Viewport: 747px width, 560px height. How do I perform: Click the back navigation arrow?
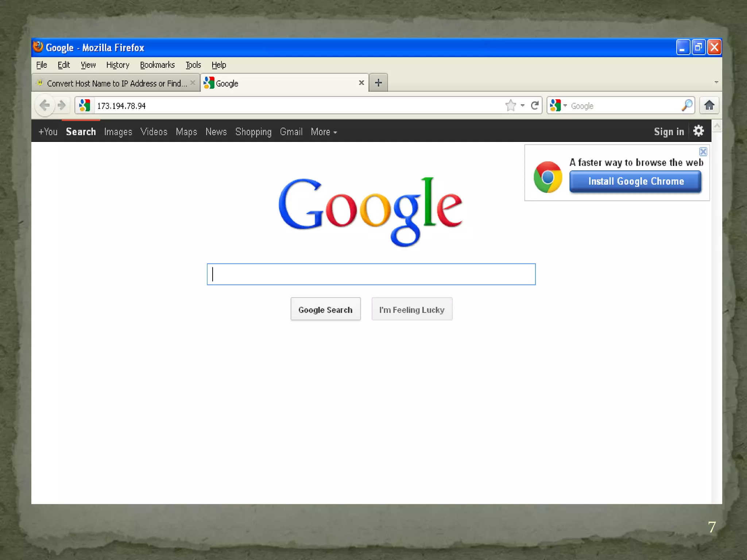(44, 105)
